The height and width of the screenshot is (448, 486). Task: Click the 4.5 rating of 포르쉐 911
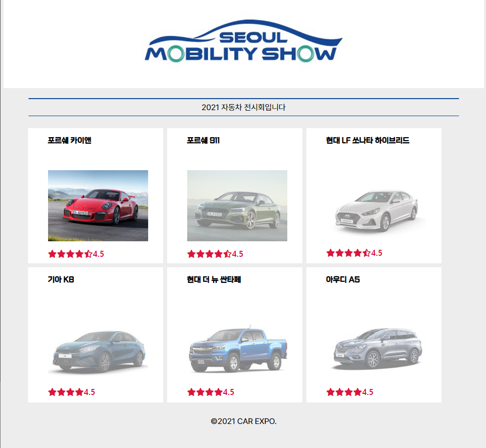coord(238,254)
